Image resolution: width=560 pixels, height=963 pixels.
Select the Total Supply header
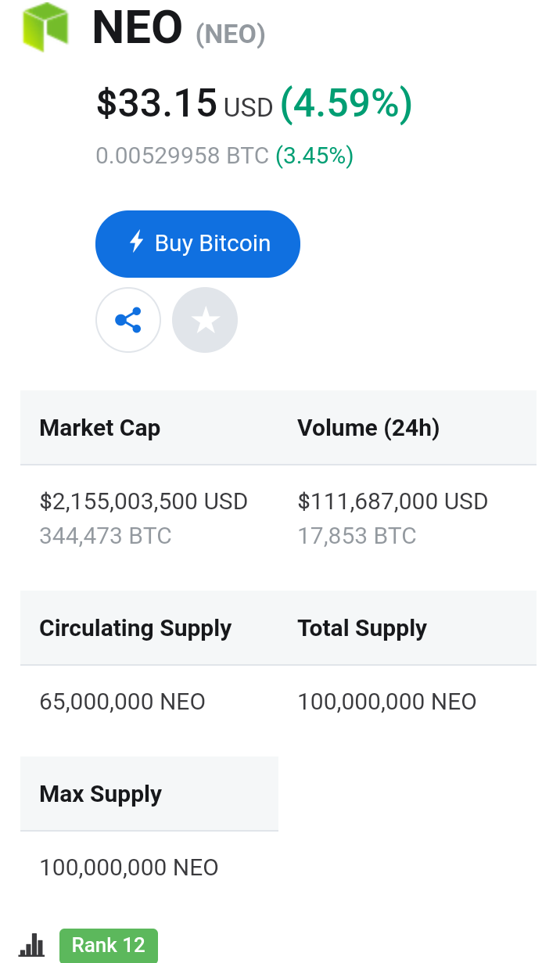click(x=362, y=628)
